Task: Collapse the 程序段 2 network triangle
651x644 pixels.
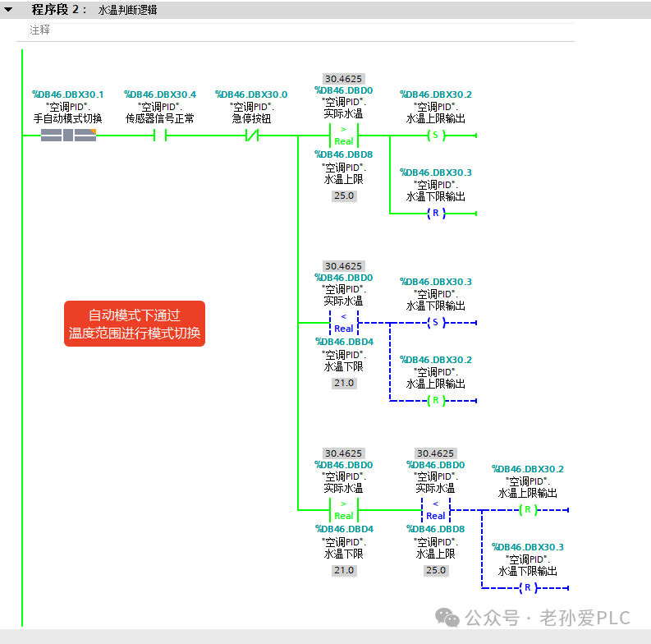Action: coord(8,9)
